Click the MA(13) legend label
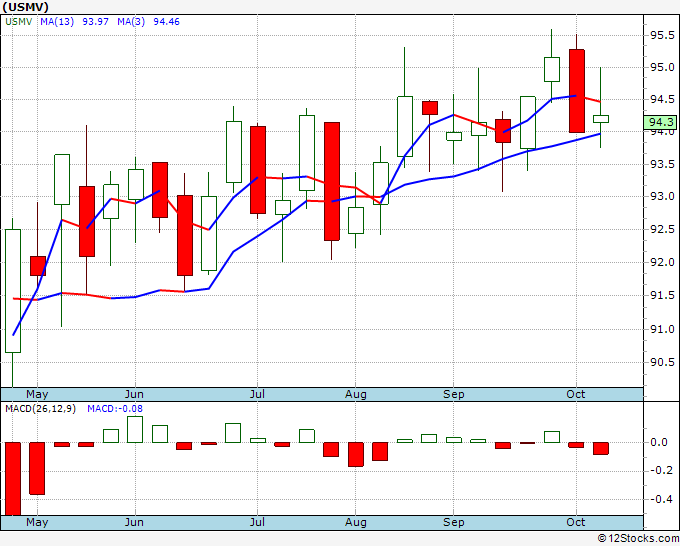 click(x=57, y=22)
